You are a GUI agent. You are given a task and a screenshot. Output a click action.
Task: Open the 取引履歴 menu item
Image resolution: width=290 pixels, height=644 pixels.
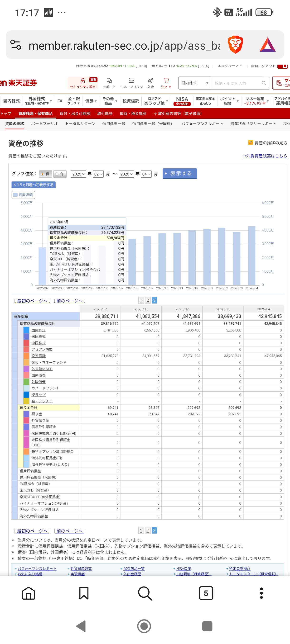coord(105,114)
